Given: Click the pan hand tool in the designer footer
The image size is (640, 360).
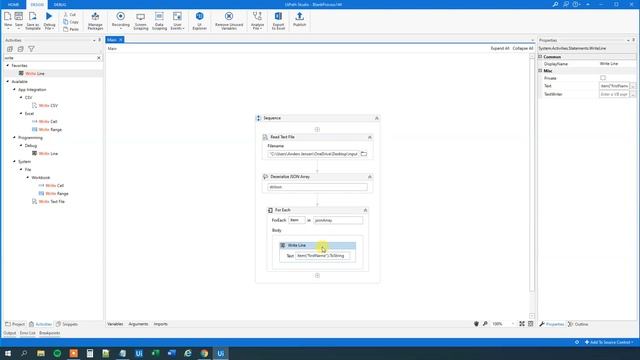Looking at the screenshot, I should [x=476, y=324].
